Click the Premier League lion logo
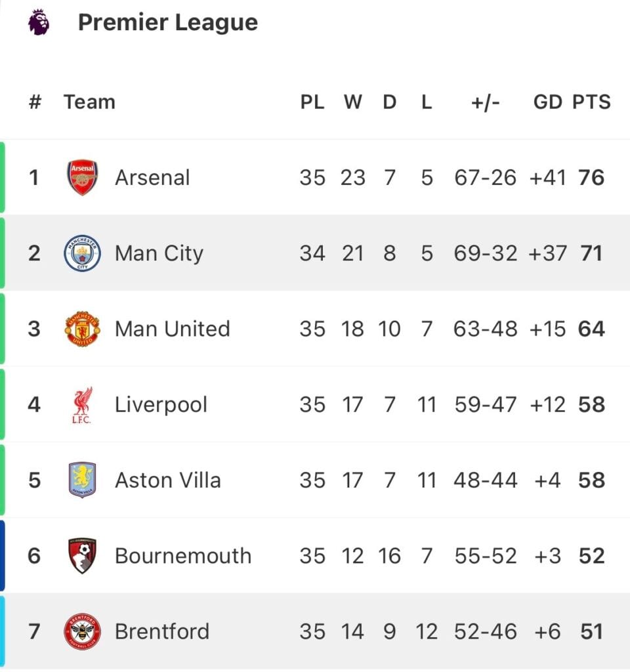 (x=39, y=22)
